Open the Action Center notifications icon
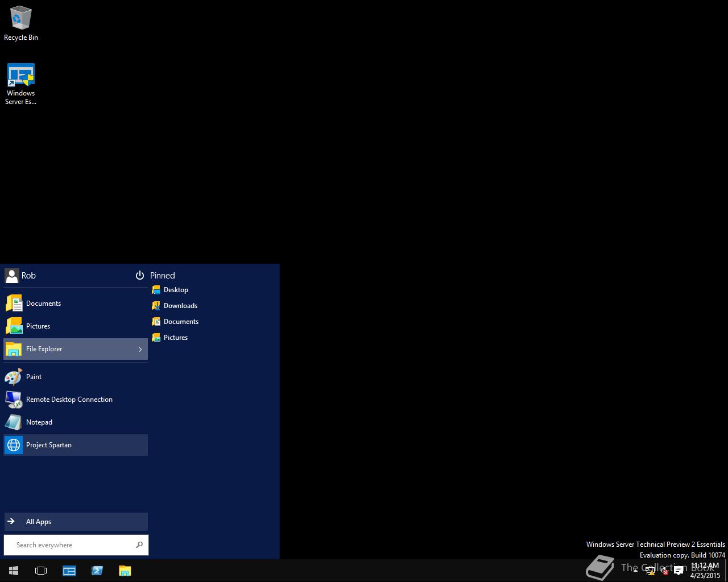Viewport: 728px width, 582px height. 679,571
